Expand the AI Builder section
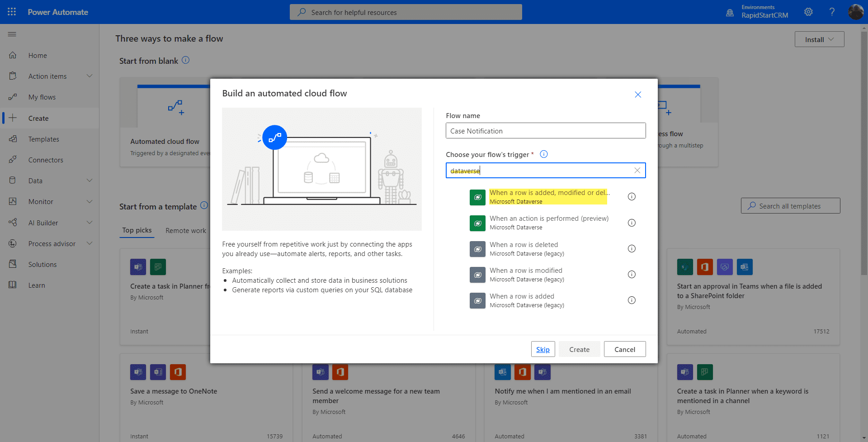 (x=90, y=223)
